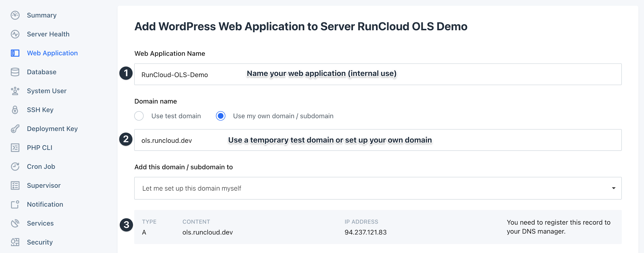Click the CONTENT column header
This screenshot has height=253, width=644.
(x=196, y=222)
